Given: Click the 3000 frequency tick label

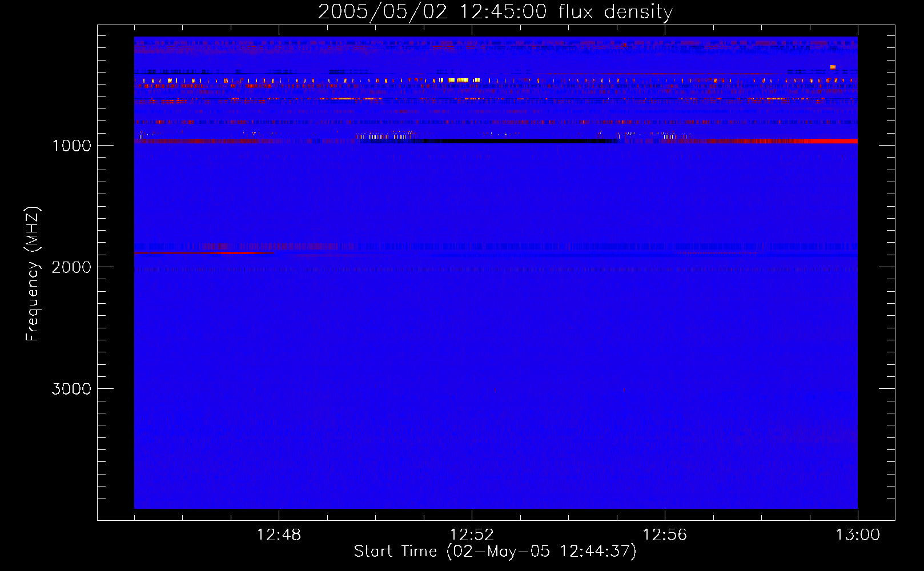Looking at the screenshot, I should (72, 389).
